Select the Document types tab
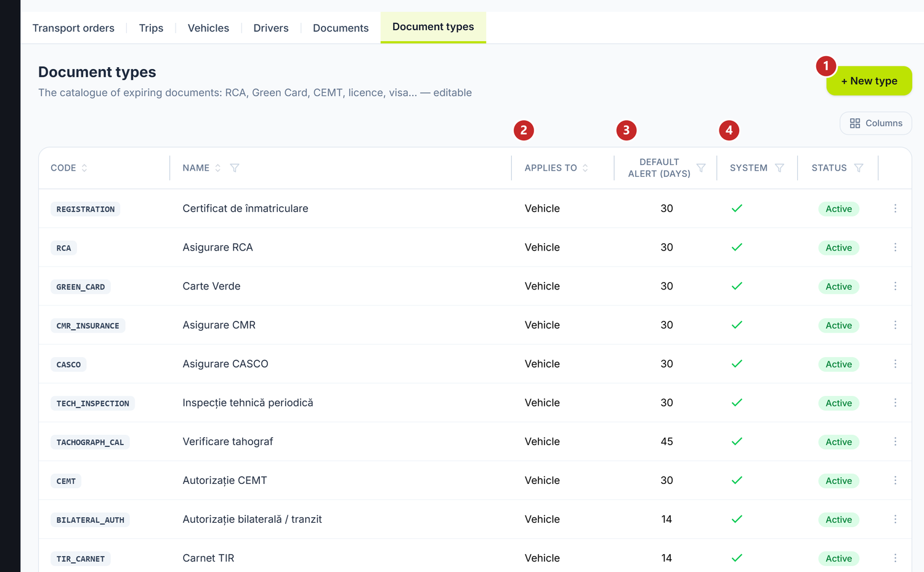The width and height of the screenshot is (924, 572). point(433,27)
